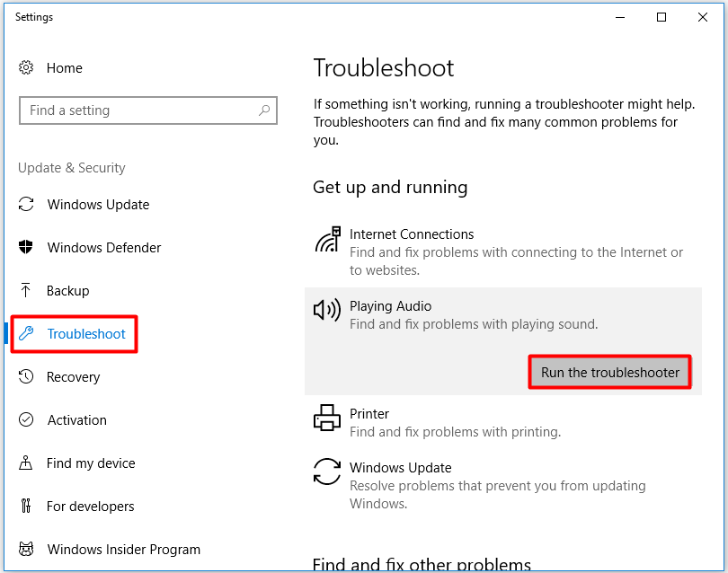Click the search magnifier icon
The image size is (728, 573).
point(264,110)
